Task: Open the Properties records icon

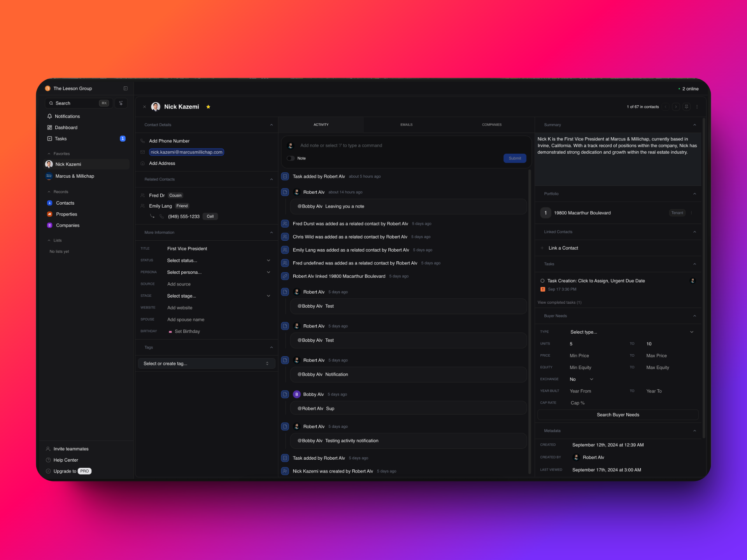Action: [50, 214]
